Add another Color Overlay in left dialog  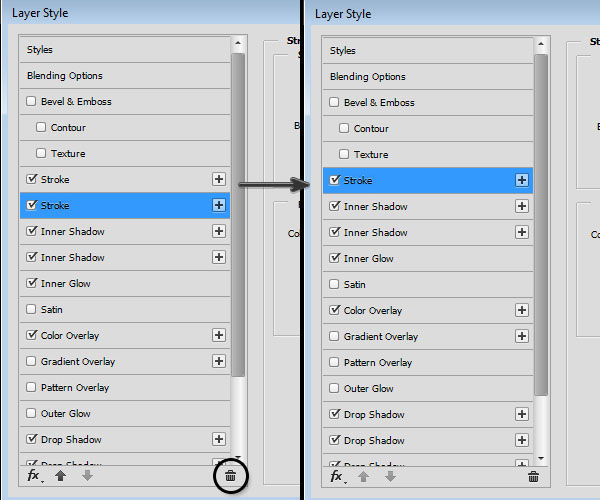pos(219,335)
